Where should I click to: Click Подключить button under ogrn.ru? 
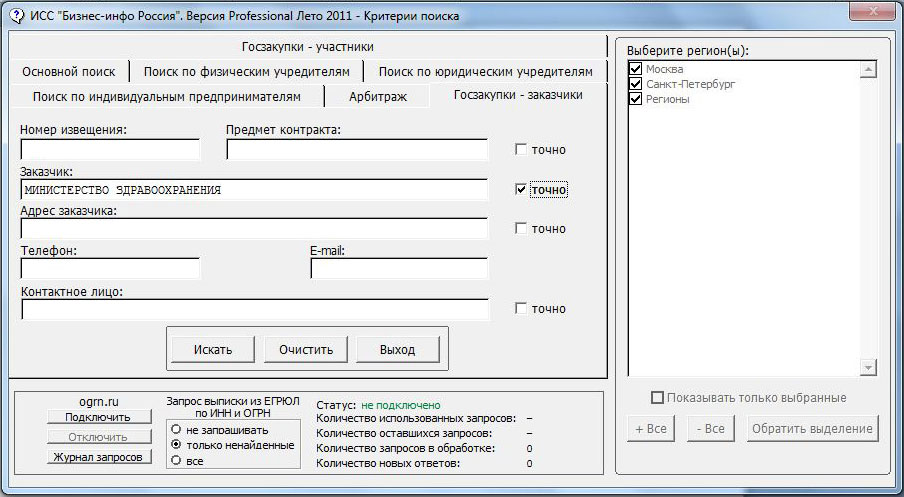[98, 417]
